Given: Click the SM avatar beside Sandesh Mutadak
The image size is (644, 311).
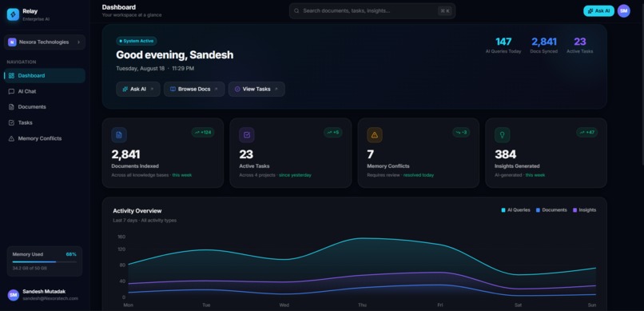Looking at the screenshot, I should click(x=13, y=295).
